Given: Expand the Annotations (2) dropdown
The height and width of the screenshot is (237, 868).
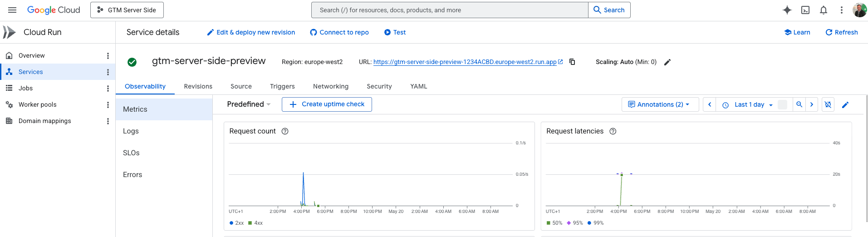Looking at the screenshot, I should pos(660,104).
